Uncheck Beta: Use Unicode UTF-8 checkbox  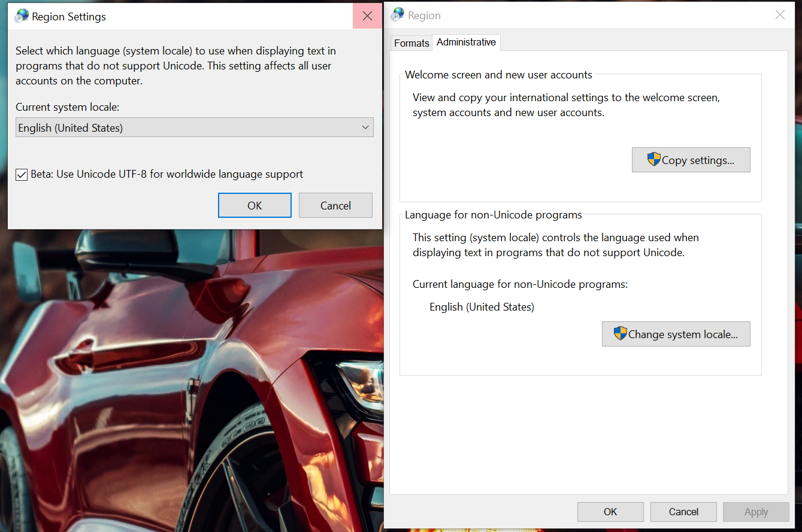[x=22, y=175]
